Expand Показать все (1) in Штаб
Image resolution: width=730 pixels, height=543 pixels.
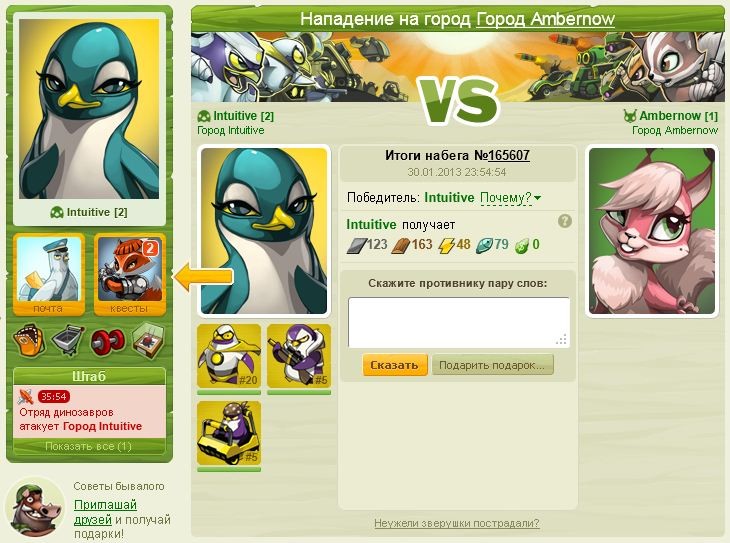click(89, 446)
